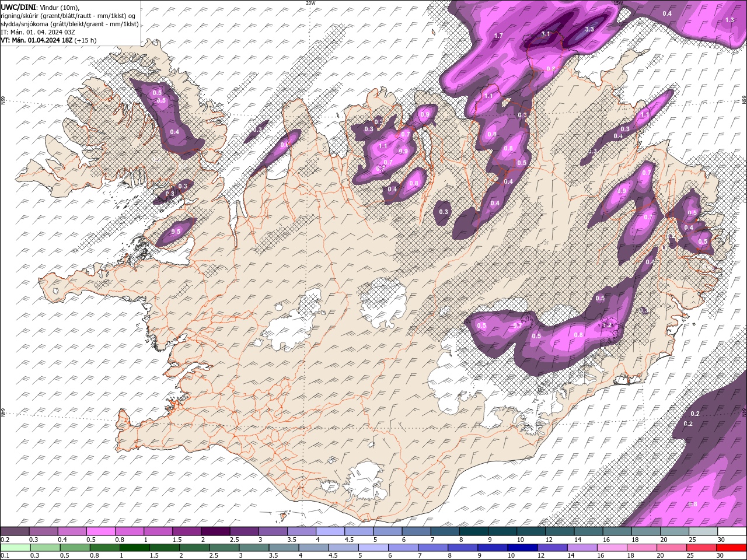747x560 pixels.
Task: Click the 3.1 precipitation value on the map
Action: tap(545, 34)
